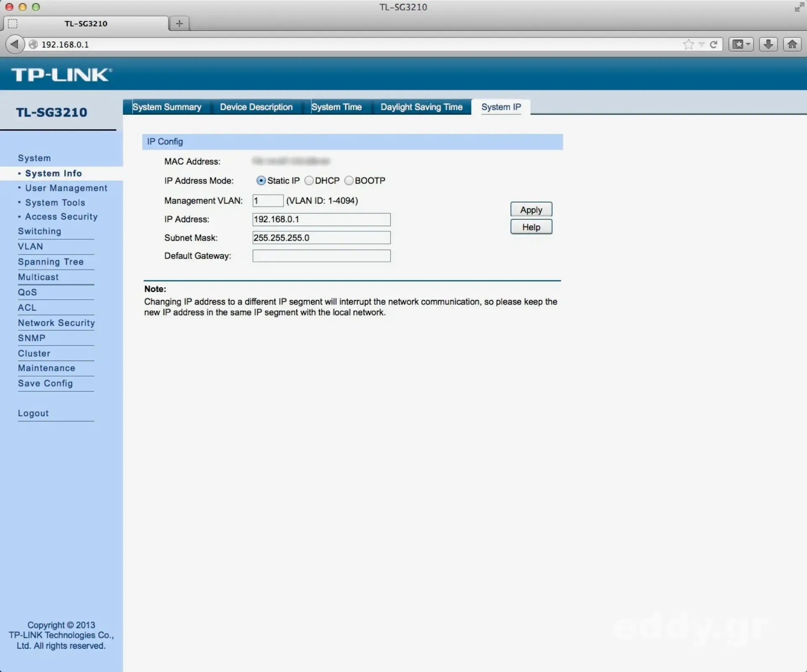Click the Logout link
The image size is (807, 672).
(x=33, y=413)
